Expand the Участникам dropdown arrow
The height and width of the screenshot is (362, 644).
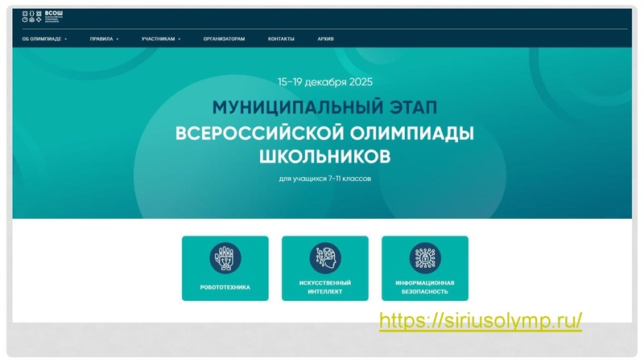tap(180, 39)
